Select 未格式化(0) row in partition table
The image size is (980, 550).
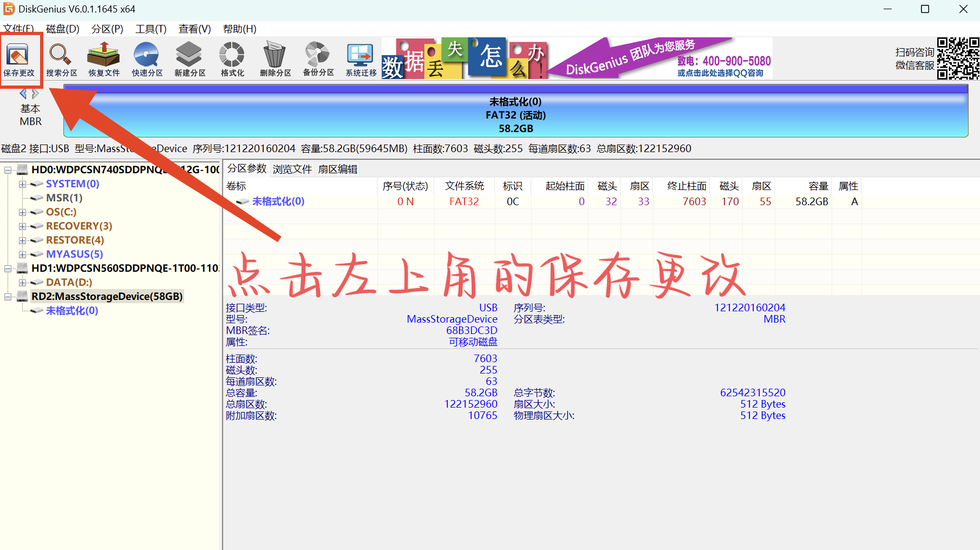pos(543,201)
